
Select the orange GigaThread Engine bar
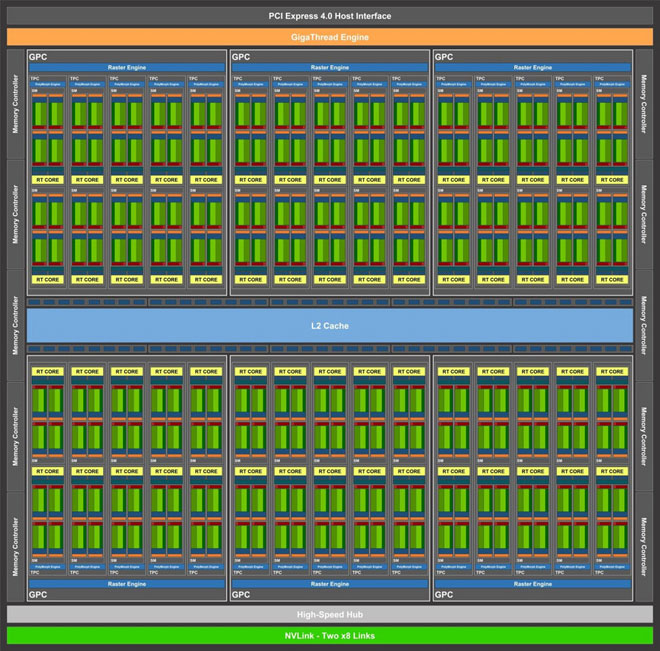pyautogui.click(x=330, y=37)
